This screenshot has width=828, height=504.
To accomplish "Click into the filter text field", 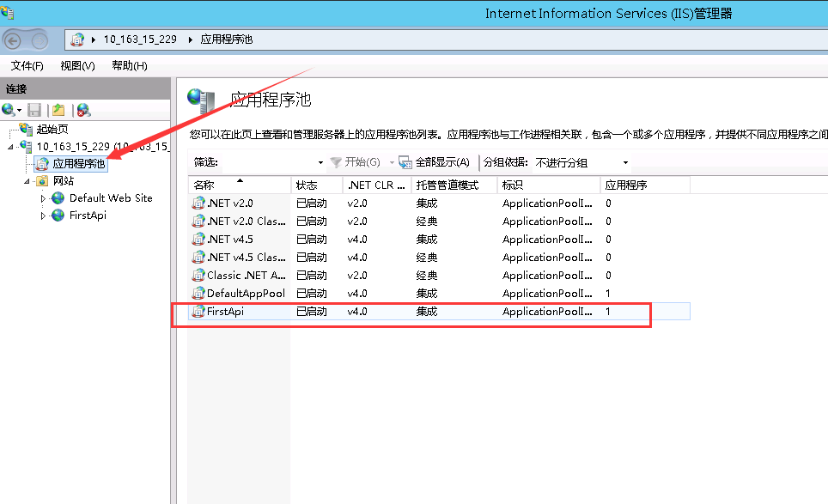I will [x=268, y=162].
